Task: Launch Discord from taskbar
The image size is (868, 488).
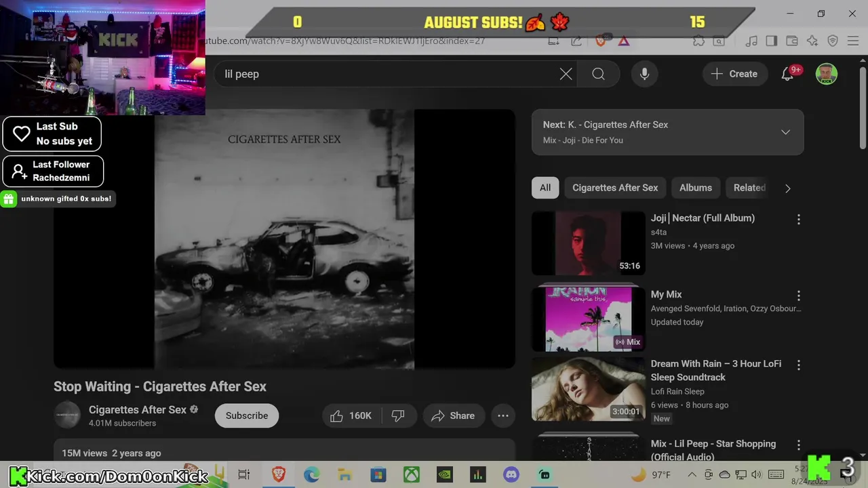Action: pos(511,474)
